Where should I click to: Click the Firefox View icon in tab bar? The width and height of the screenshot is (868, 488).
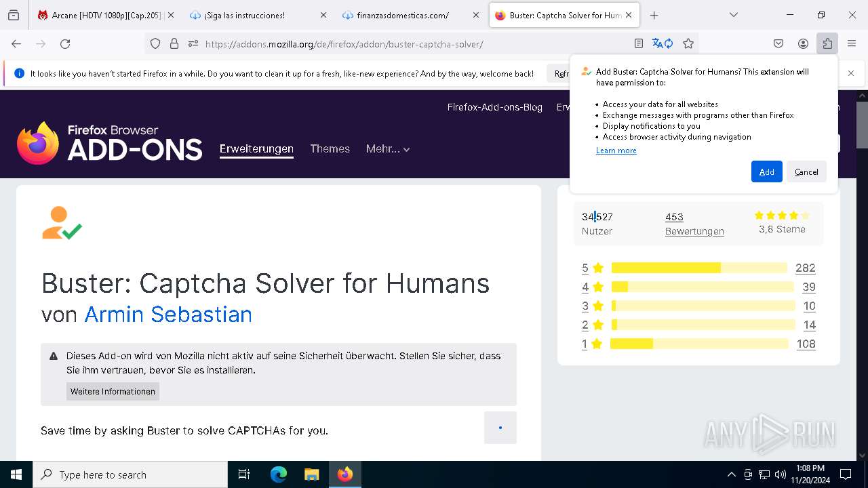point(14,15)
